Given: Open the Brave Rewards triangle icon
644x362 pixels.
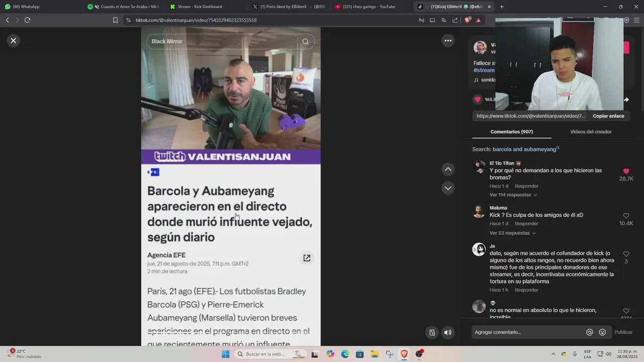Looking at the screenshot, I should [x=478, y=20].
